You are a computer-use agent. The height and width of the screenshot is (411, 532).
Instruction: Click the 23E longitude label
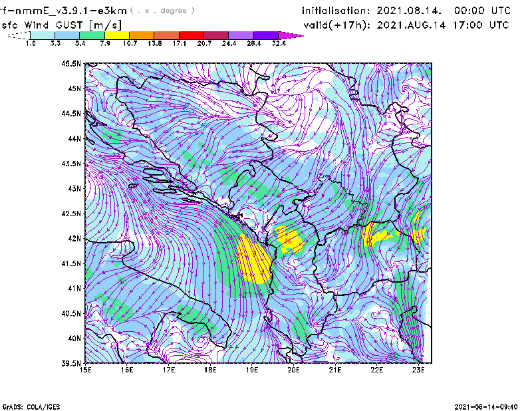tap(418, 370)
